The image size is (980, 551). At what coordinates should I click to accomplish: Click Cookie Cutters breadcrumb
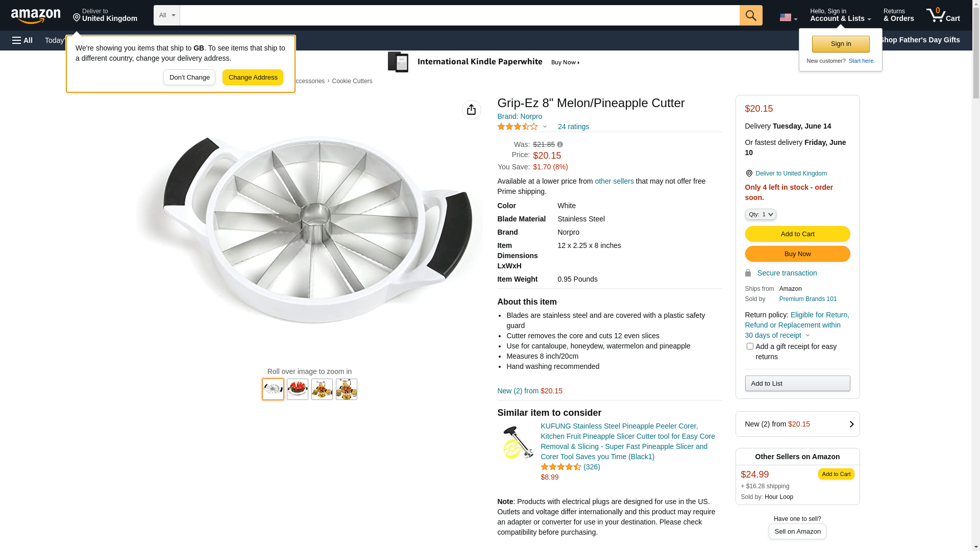[352, 81]
